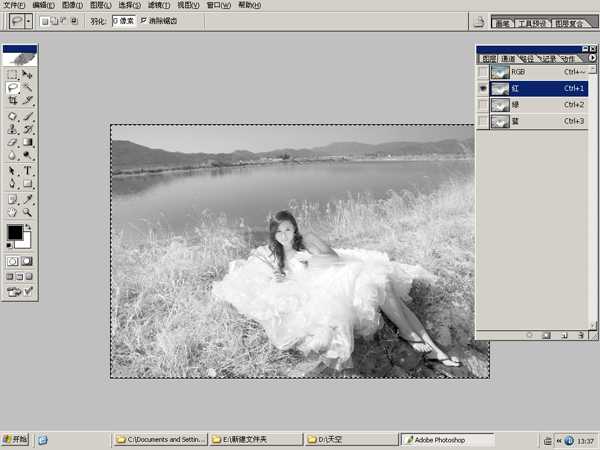Select the Zoom magnifier tool
Screen dimensions: 600x450
coord(28,212)
